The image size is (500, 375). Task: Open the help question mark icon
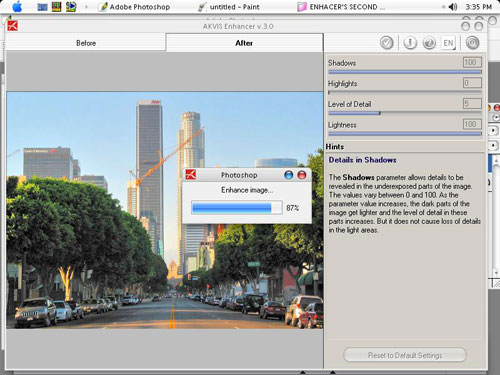tap(429, 43)
